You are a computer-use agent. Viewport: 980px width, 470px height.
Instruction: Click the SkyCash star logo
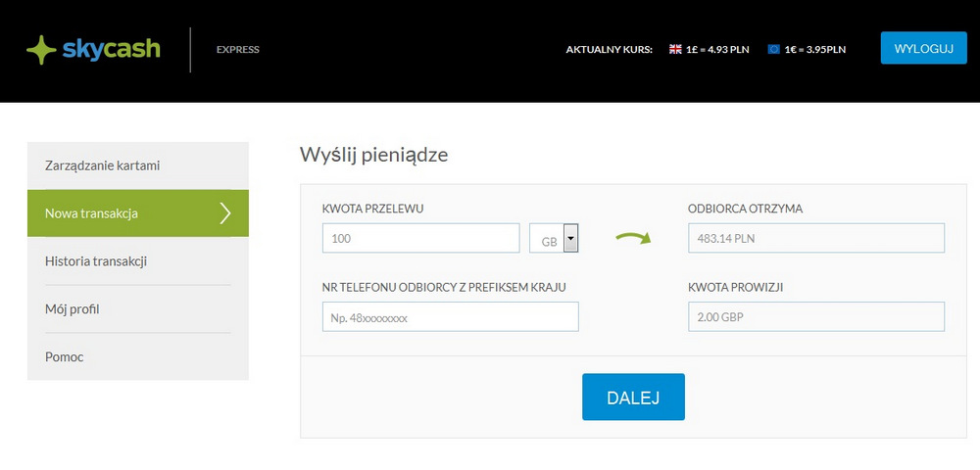click(42, 49)
